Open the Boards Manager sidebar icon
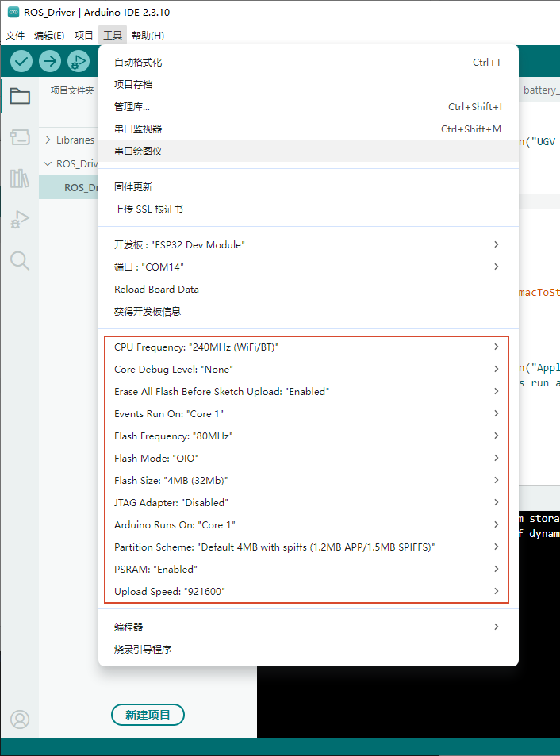The height and width of the screenshot is (756, 560). coord(20,137)
